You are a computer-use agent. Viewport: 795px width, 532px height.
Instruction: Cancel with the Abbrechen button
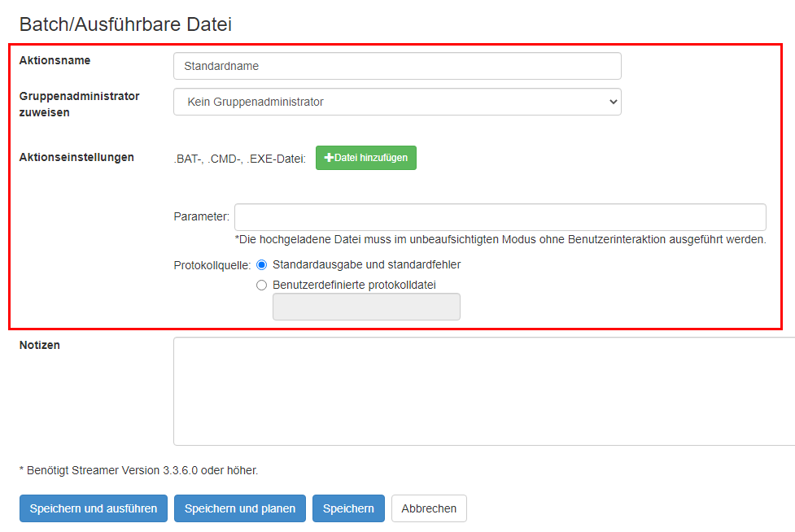pos(429,508)
